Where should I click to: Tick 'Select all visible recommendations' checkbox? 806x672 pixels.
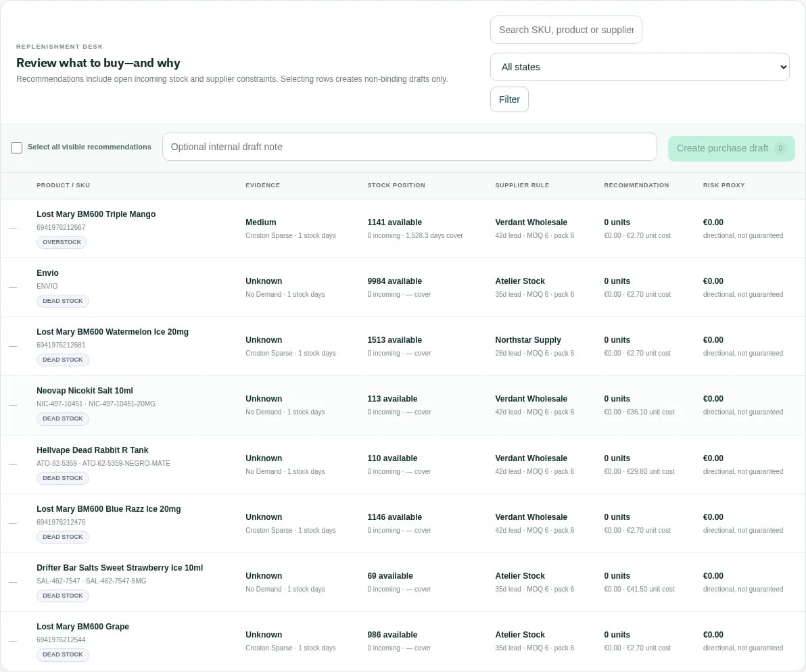[16, 147]
